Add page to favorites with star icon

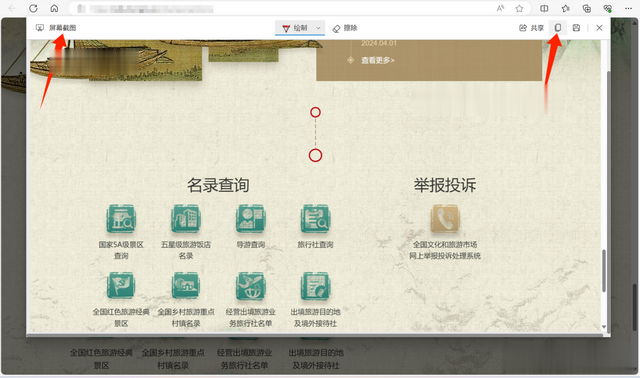click(x=519, y=8)
